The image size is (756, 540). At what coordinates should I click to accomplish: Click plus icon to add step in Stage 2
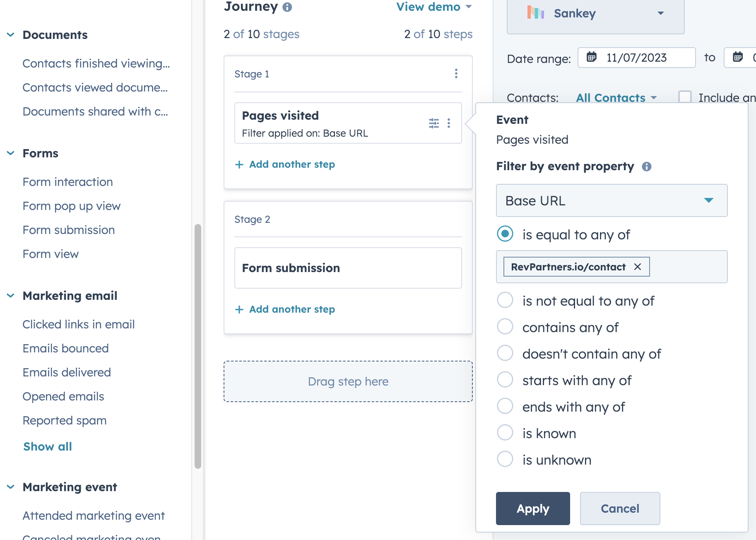[239, 309]
